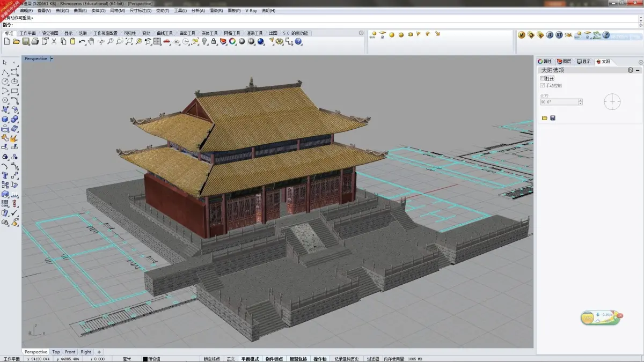
Task: Click the light bulb hide objects icon
Action: [x=204, y=41]
